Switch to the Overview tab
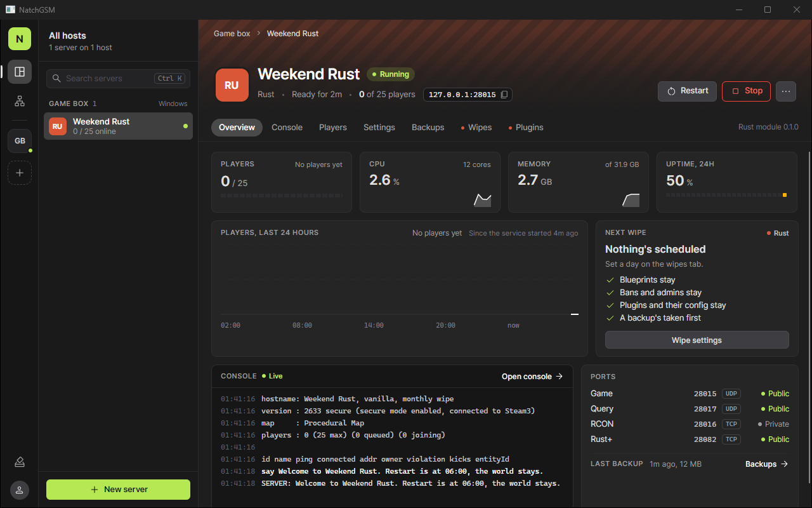Viewport: 812px width, 508px height. coord(237,128)
